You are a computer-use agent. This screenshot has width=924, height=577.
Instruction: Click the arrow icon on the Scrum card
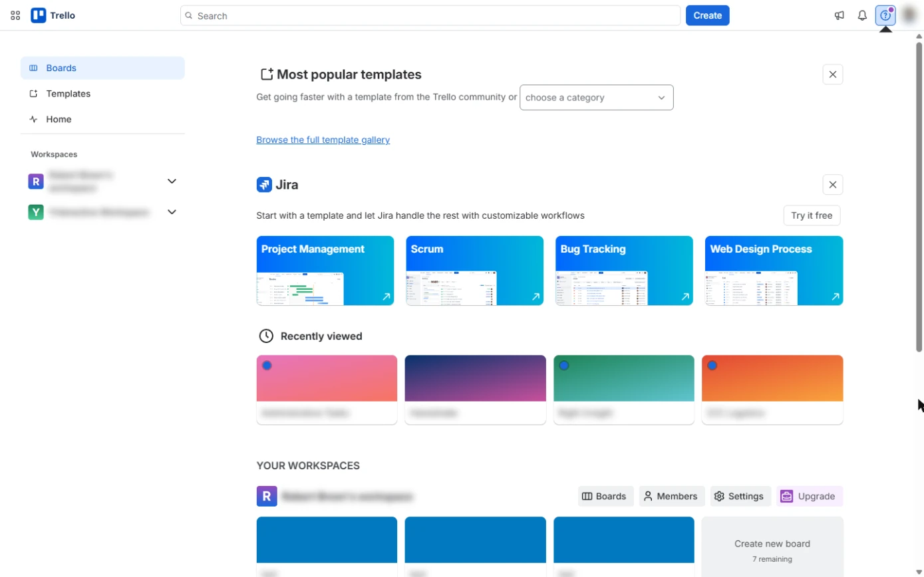pos(536,297)
